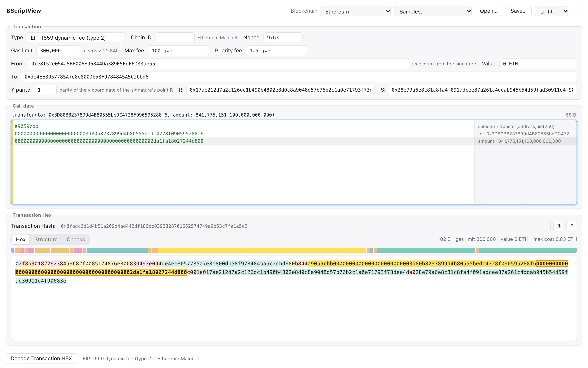Click the Chain ID field
The width and height of the screenshot is (588, 368).
[175, 38]
